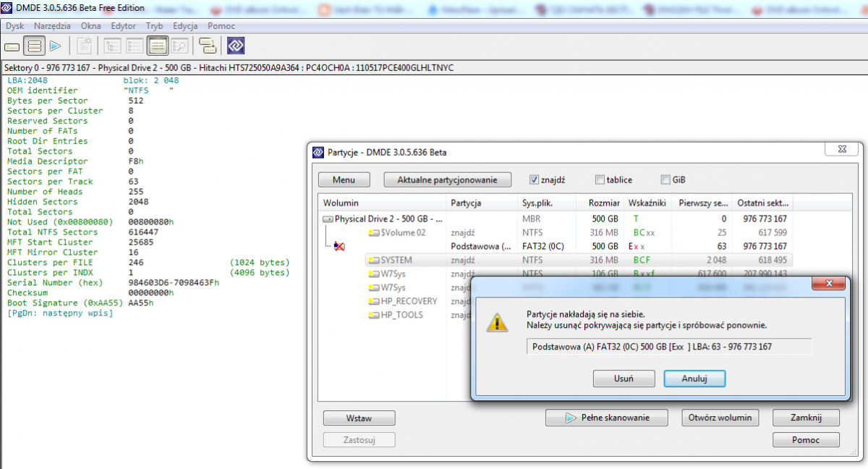Click the HP_TOOLS volume icon
The height and width of the screenshot is (469, 868).
pos(374,315)
